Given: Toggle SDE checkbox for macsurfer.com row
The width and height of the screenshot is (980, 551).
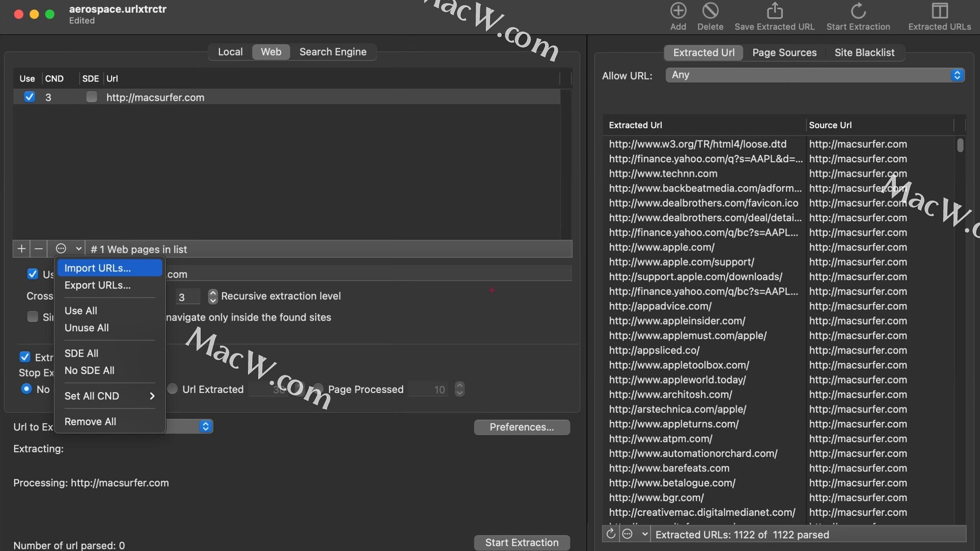Looking at the screenshot, I should pyautogui.click(x=91, y=97).
